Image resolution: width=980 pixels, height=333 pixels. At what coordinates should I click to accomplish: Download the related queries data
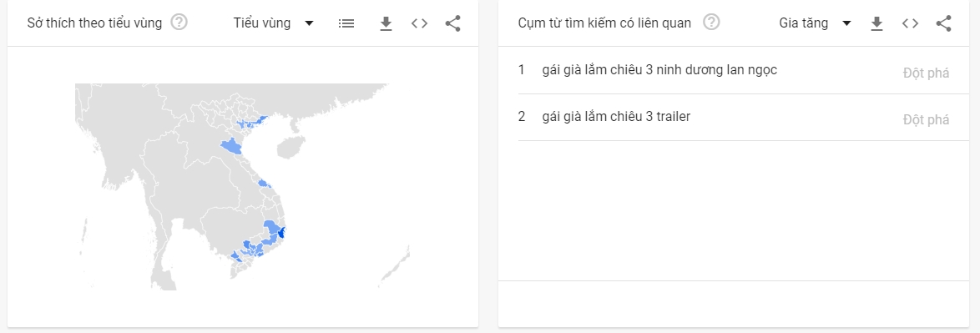[x=876, y=23]
